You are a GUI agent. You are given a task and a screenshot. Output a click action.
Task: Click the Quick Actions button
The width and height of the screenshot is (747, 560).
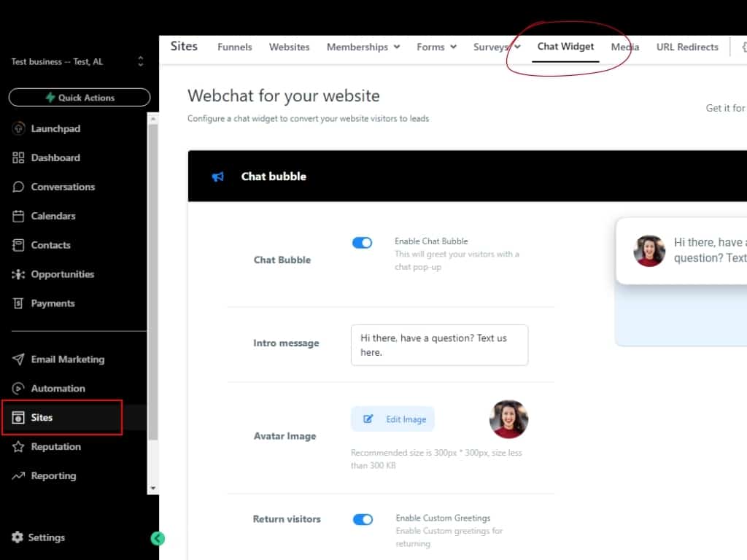[80, 98]
